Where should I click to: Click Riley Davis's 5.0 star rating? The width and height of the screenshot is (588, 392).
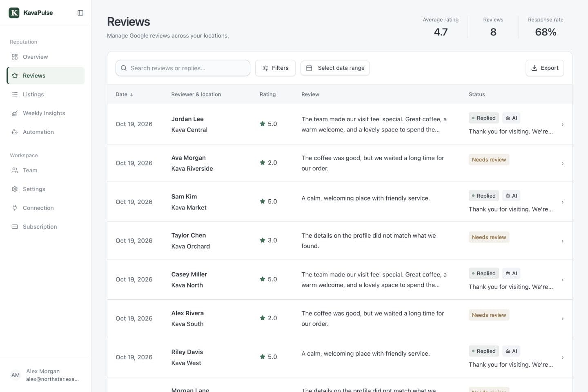tap(268, 357)
